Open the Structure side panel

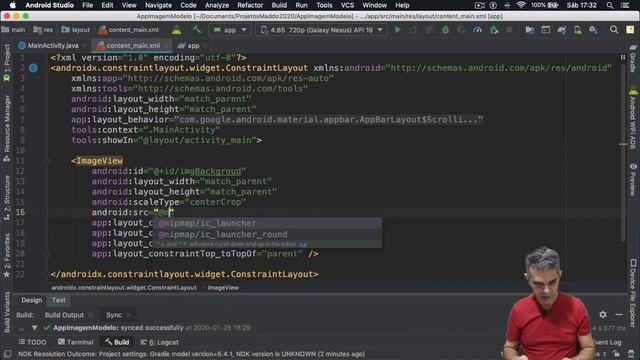7,198
